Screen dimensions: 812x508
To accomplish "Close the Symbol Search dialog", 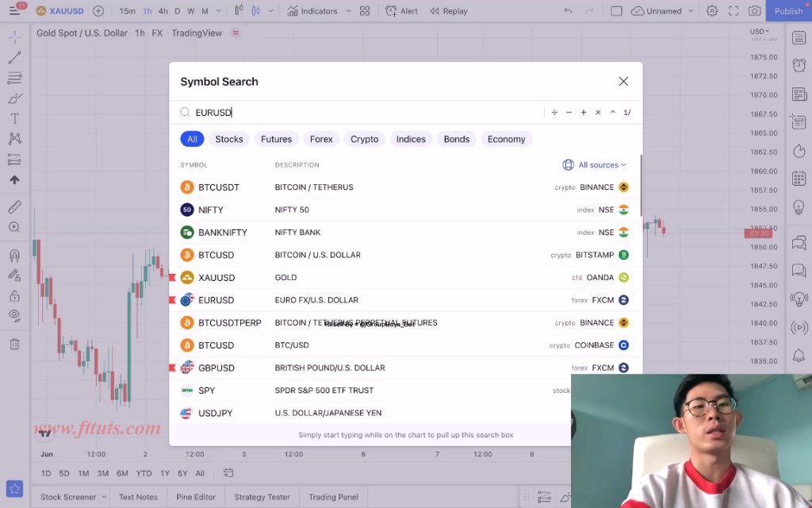I will [623, 82].
